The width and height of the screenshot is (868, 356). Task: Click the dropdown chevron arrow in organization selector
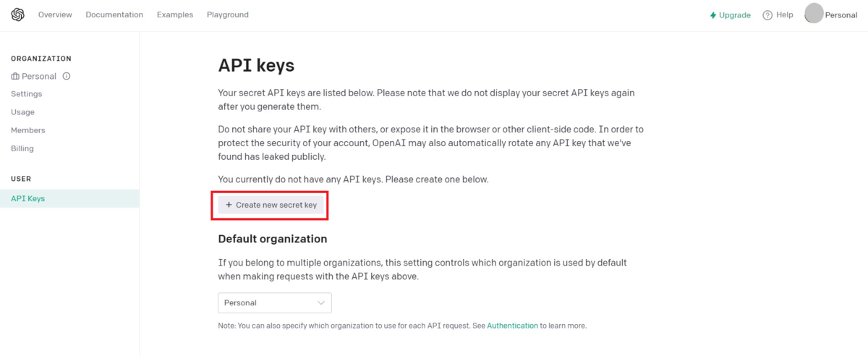pos(321,302)
